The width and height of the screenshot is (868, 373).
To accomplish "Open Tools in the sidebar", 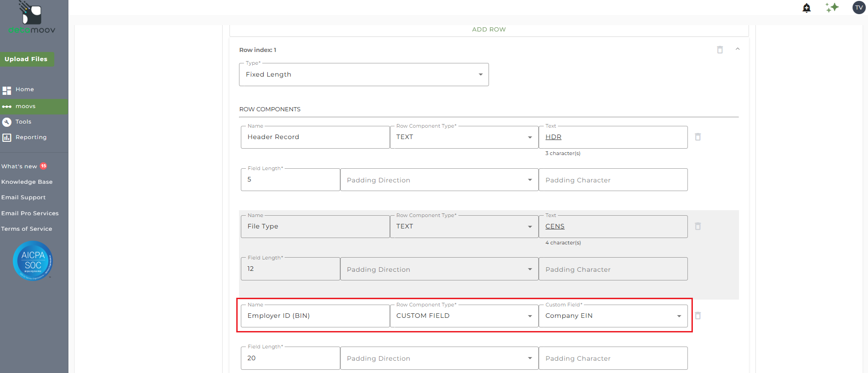I will pyautogui.click(x=23, y=122).
